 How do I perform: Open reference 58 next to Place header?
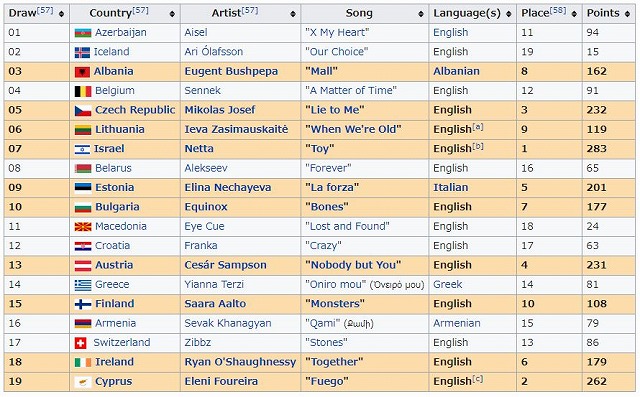pyautogui.click(x=558, y=10)
